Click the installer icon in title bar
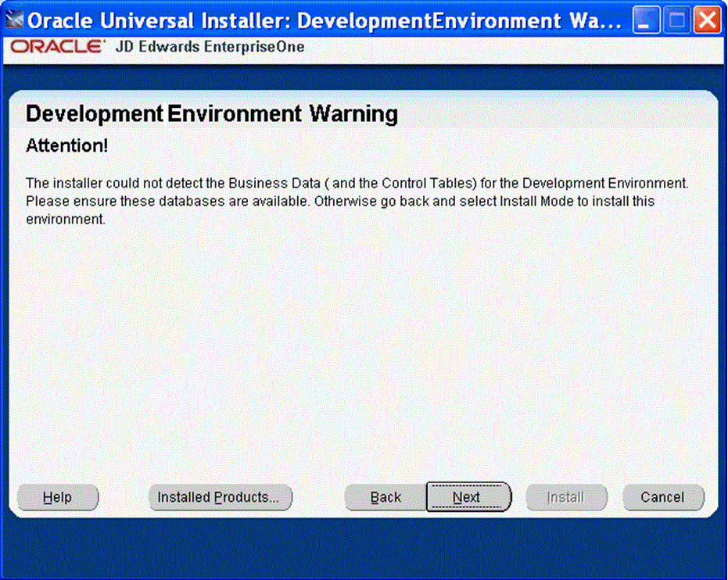Screen dimensions: 728x580 [x=14, y=20]
